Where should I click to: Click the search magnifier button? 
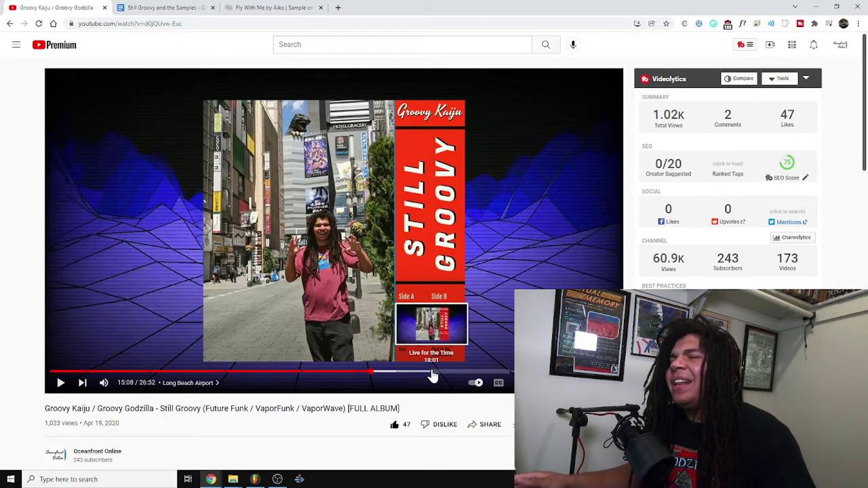[x=546, y=45]
